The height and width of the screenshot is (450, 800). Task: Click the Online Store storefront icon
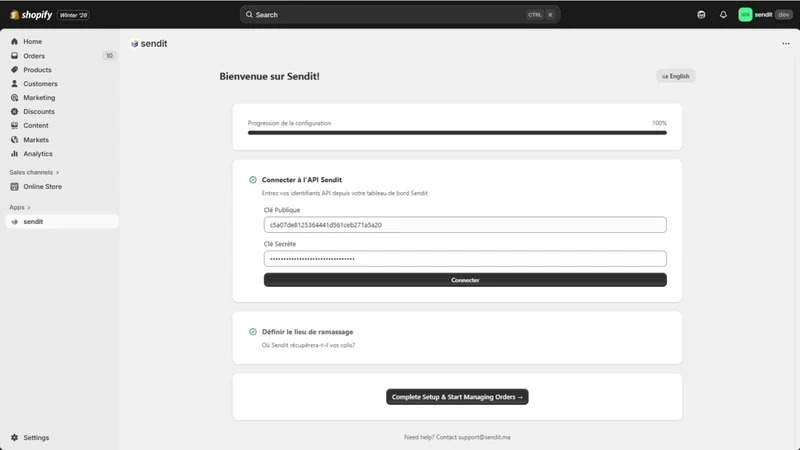point(14,187)
